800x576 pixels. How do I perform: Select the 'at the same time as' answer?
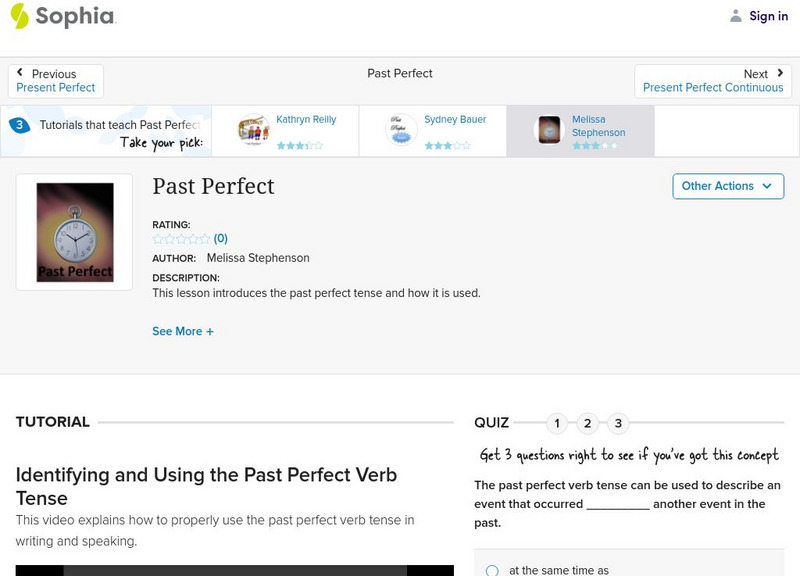tap(492, 570)
